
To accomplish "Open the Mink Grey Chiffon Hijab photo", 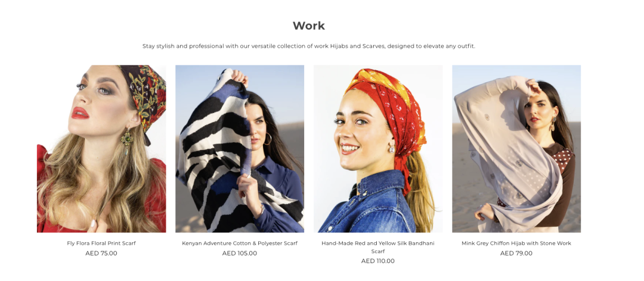I will pyautogui.click(x=516, y=149).
